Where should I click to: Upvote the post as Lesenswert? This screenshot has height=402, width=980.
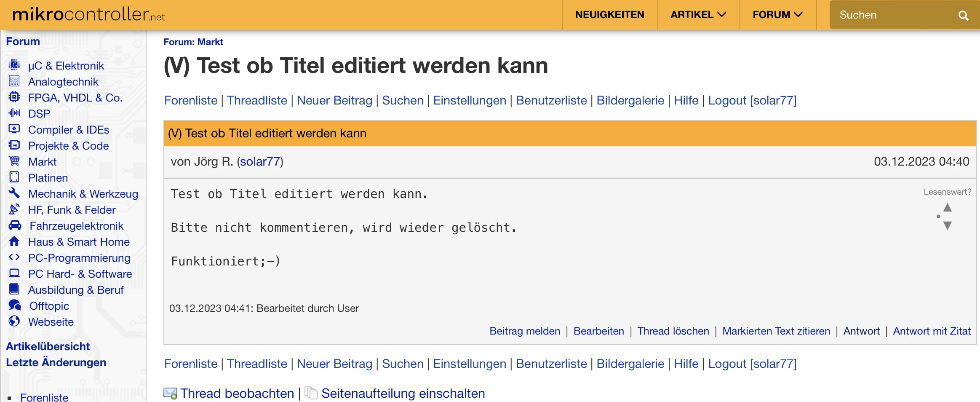pyautogui.click(x=948, y=207)
